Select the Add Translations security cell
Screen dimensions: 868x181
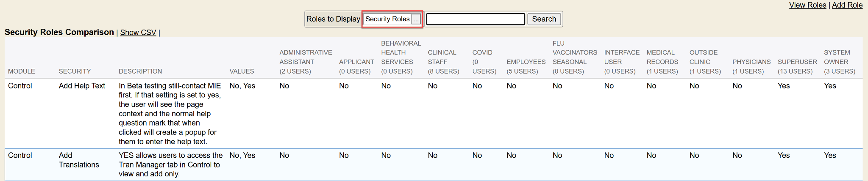coord(78,160)
